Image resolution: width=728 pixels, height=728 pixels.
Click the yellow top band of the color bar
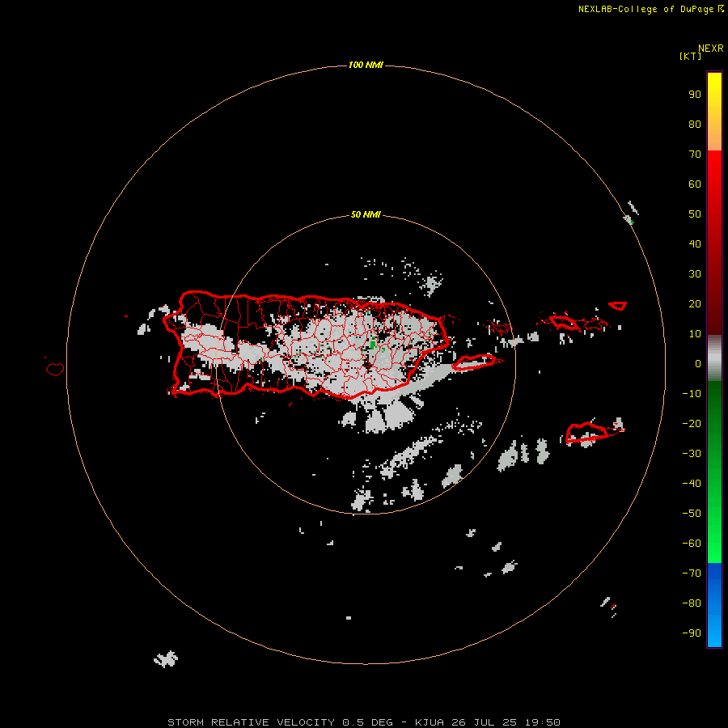pyautogui.click(x=714, y=112)
